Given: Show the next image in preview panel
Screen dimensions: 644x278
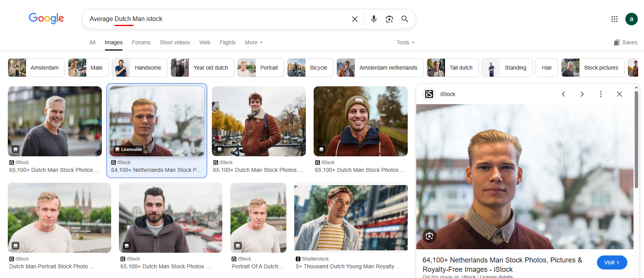Looking at the screenshot, I should [x=582, y=94].
